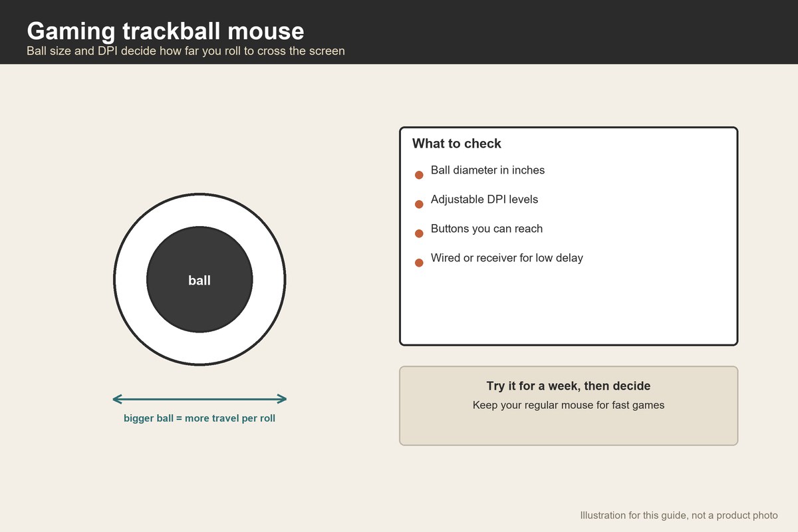Click the teal double-headed arrow

click(199, 399)
